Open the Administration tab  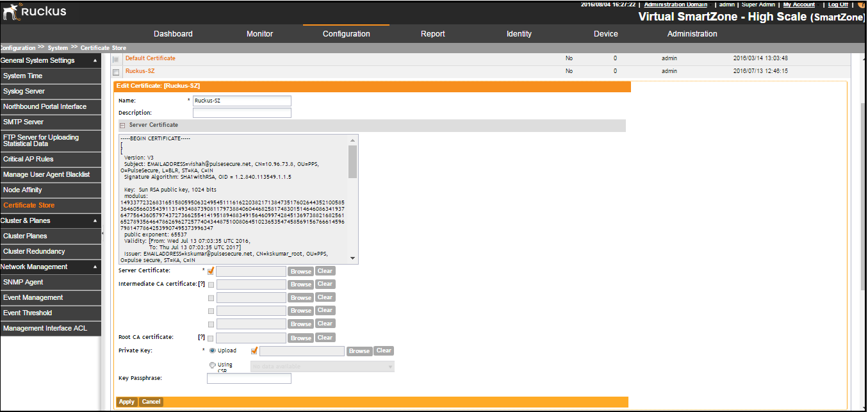pyautogui.click(x=692, y=34)
